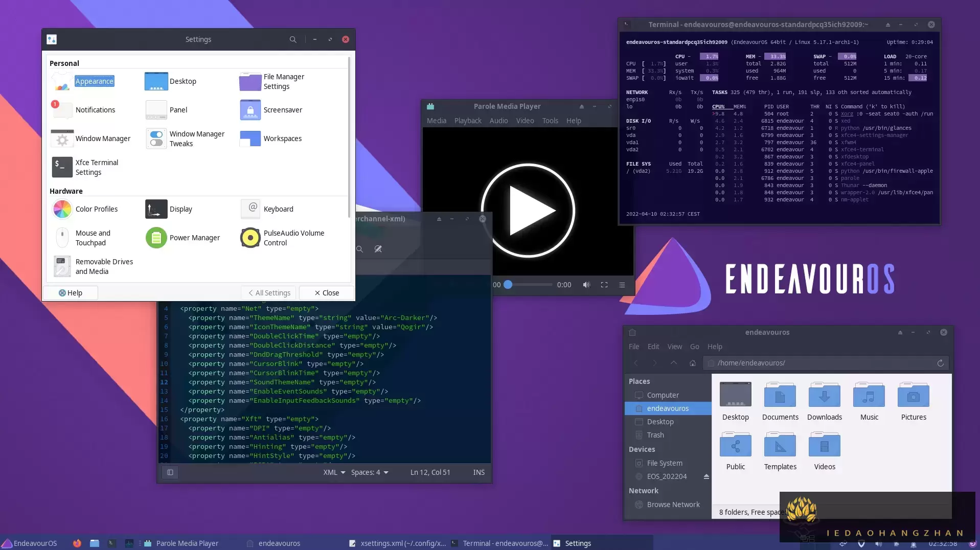Image resolution: width=980 pixels, height=550 pixels.
Task: Click the /home/endeavouros/ path field
Action: click(x=826, y=363)
